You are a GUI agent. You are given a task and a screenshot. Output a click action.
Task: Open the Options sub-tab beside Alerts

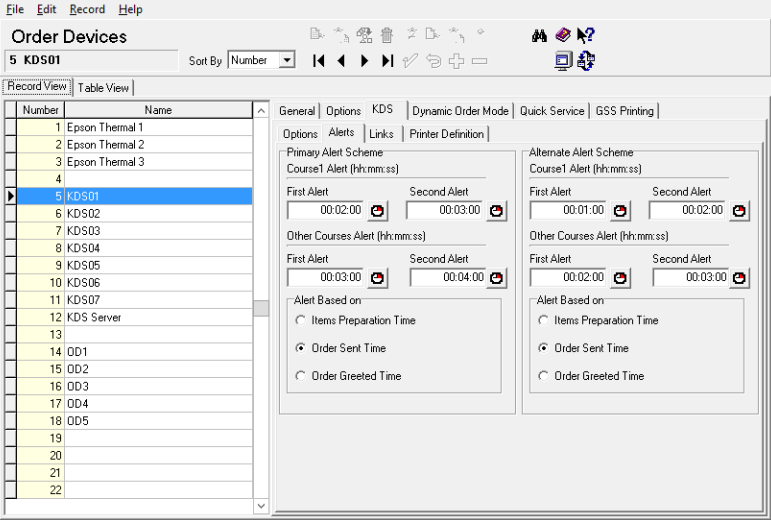[300, 134]
